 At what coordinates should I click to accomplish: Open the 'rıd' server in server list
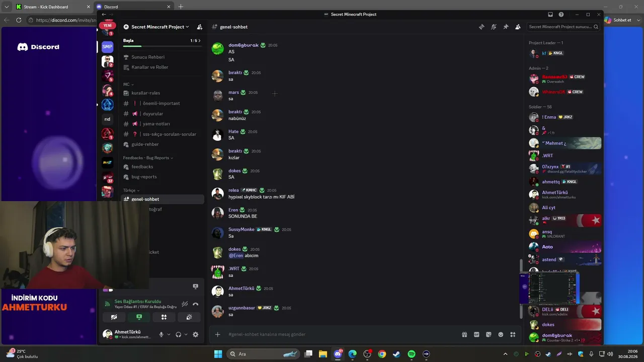click(x=107, y=119)
